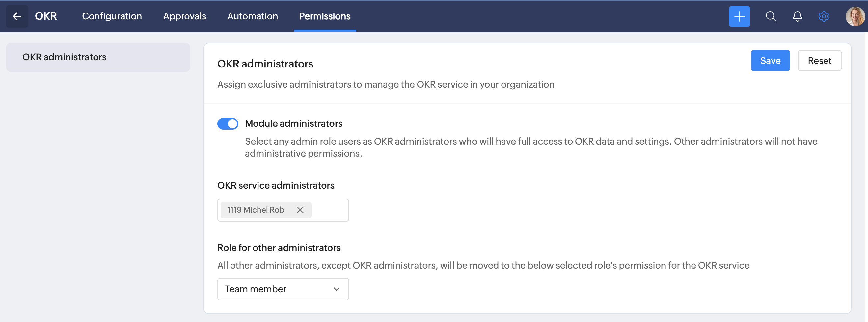Click the blue plus add icon

click(x=739, y=16)
